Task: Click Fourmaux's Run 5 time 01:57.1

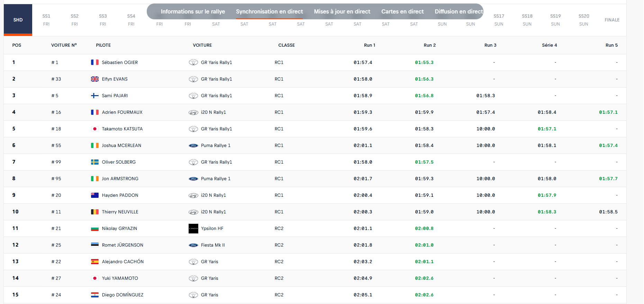Action: tap(608, 112)
